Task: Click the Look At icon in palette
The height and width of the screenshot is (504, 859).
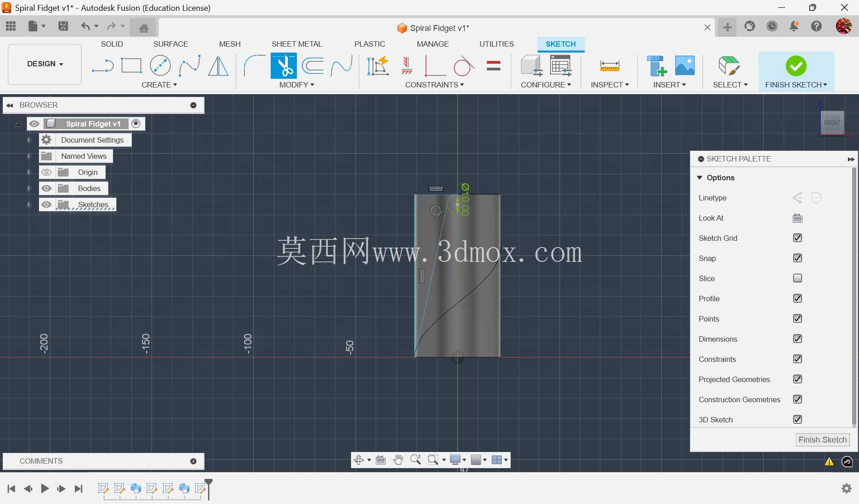Action: [x=797, y=218]
